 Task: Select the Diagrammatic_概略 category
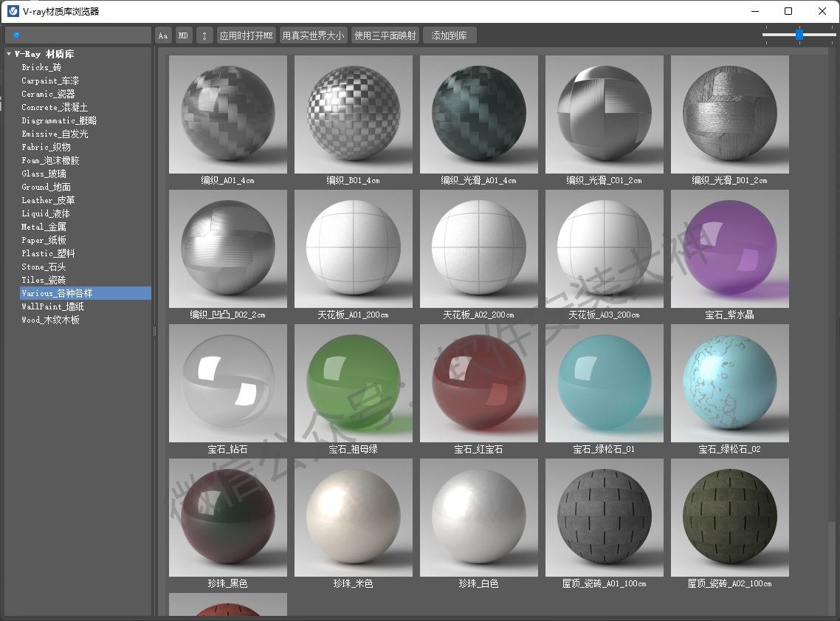pos(59,120)
